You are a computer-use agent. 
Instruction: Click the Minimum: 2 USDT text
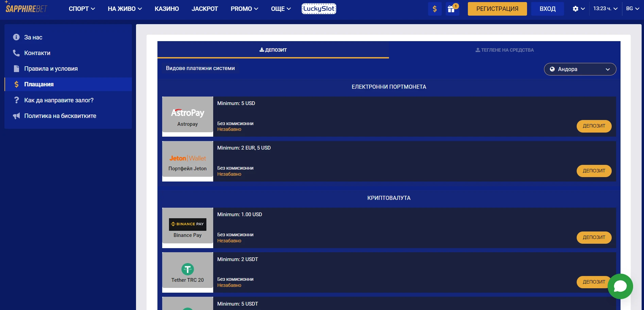coord(238,259)
